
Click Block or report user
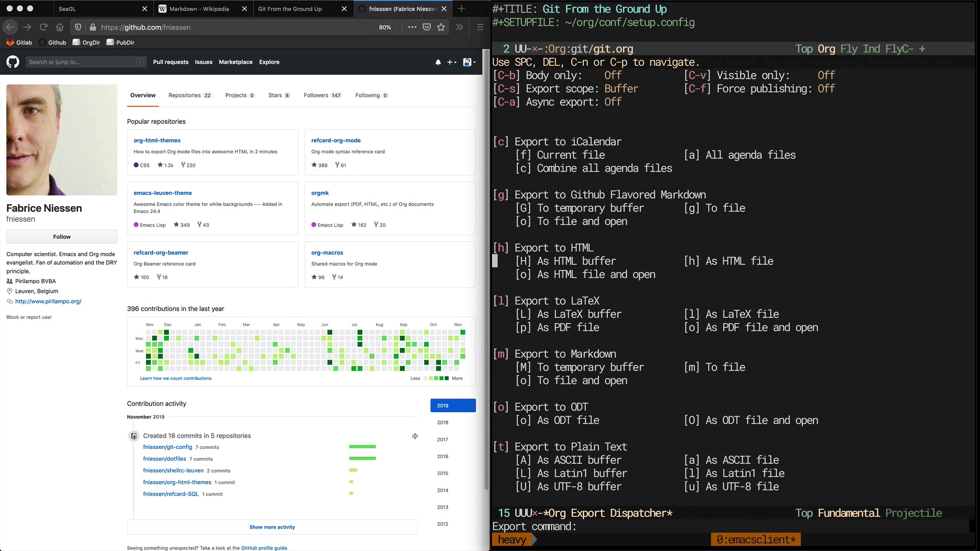pyautogui.click(x=29, y=317)
